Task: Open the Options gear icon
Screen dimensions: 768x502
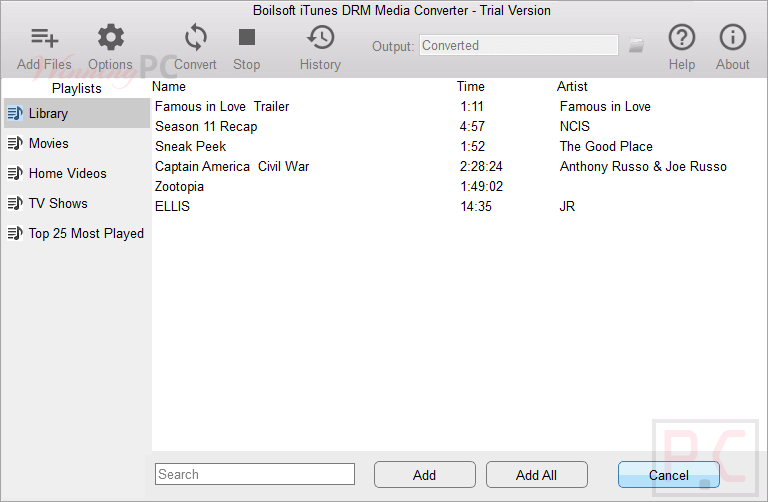Action: [111, 37]
